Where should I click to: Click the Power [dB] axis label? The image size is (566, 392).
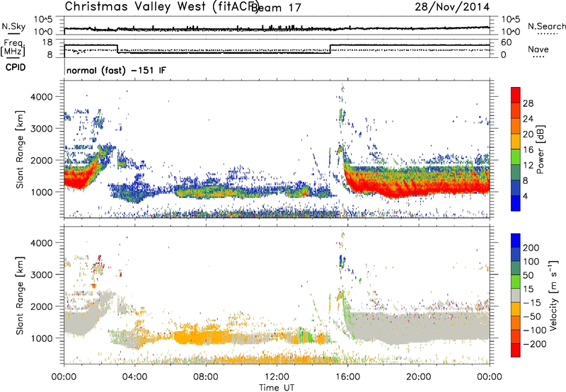(x=540, y=149)
